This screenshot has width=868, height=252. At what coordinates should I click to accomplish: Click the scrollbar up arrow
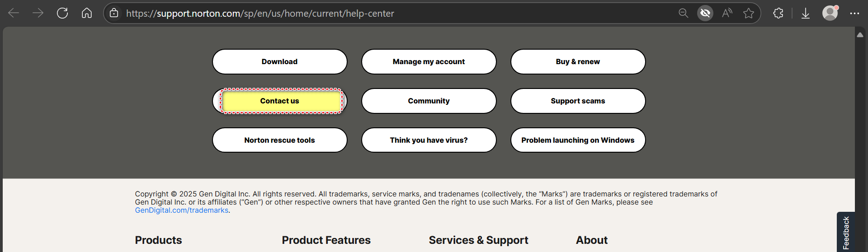[860, 35]
